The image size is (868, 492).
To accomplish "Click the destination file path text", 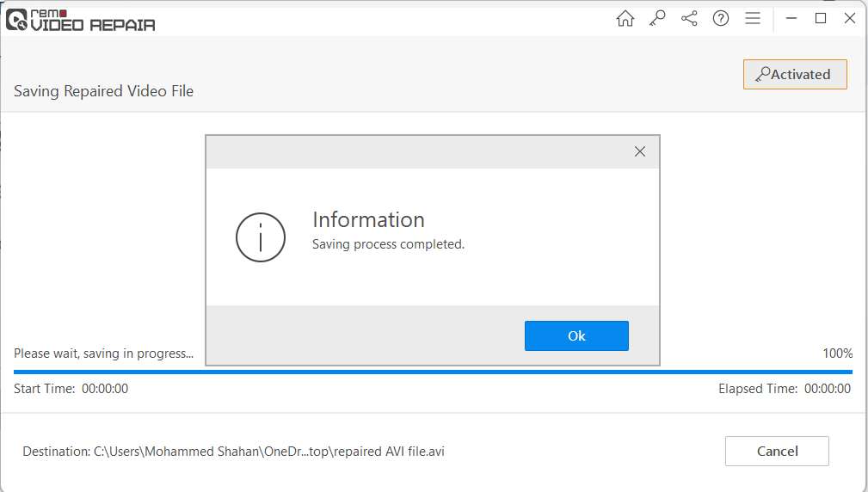I will 234,452.
